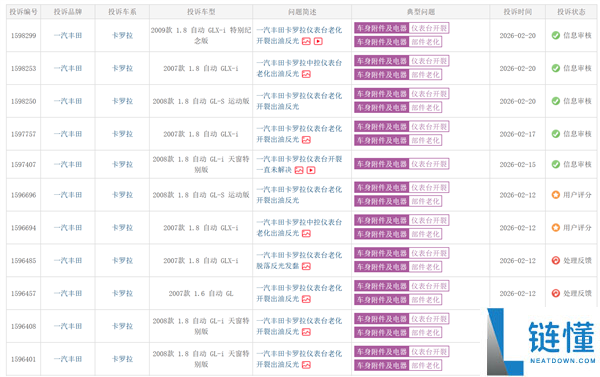Click the 问题简述 column header
The image size is (600, 377).
click(x=302, y=12)
